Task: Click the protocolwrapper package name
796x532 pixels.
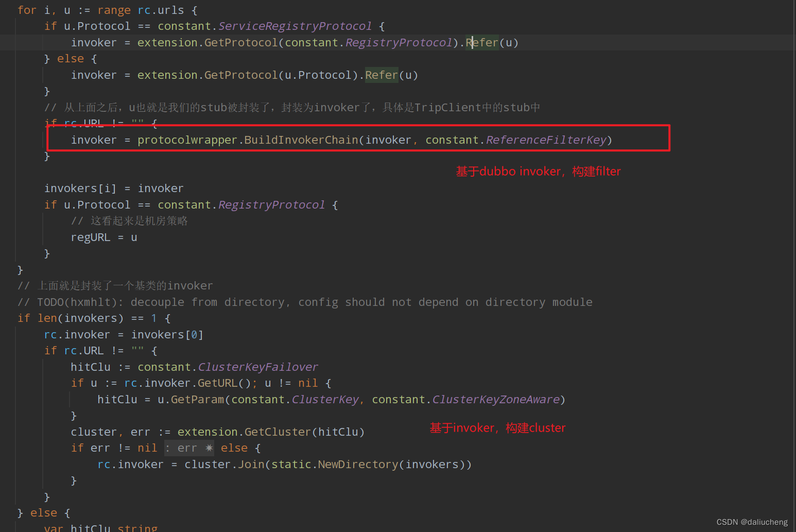Action: click(187, 140)
